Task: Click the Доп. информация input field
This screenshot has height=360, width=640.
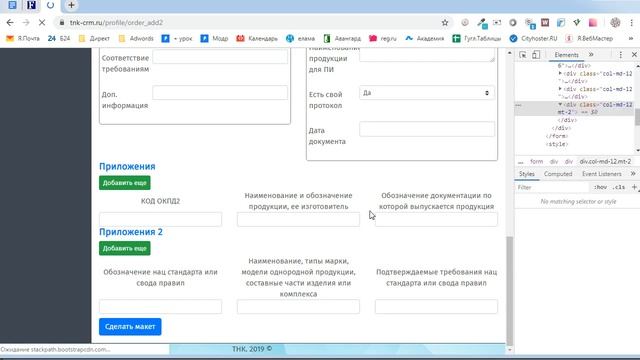Action: click(x=220, y=93)
